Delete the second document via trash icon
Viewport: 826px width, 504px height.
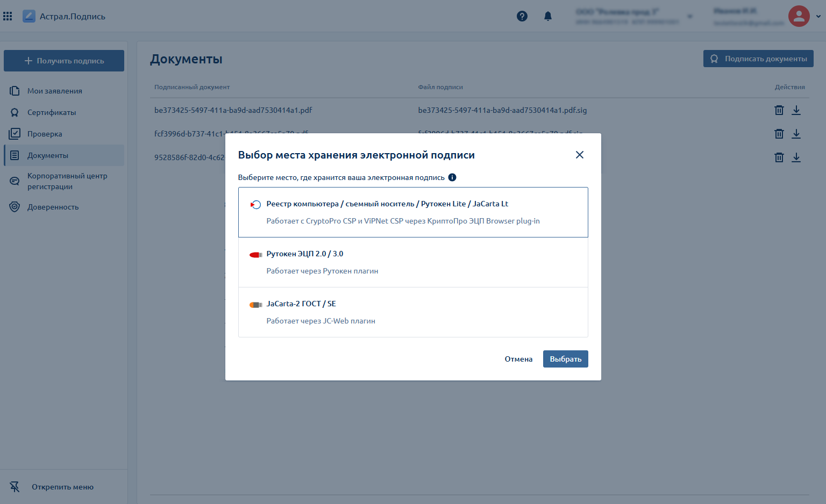tap(779, 134)
